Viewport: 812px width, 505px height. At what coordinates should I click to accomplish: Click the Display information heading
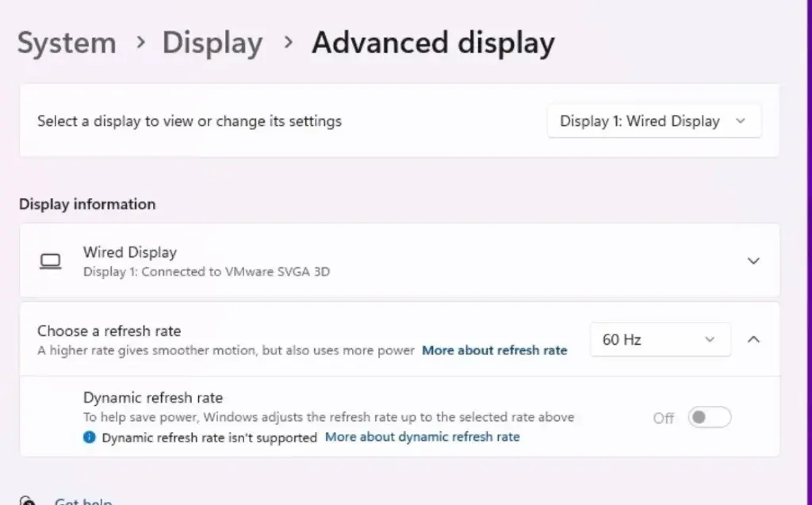click(x=87, y=204)
